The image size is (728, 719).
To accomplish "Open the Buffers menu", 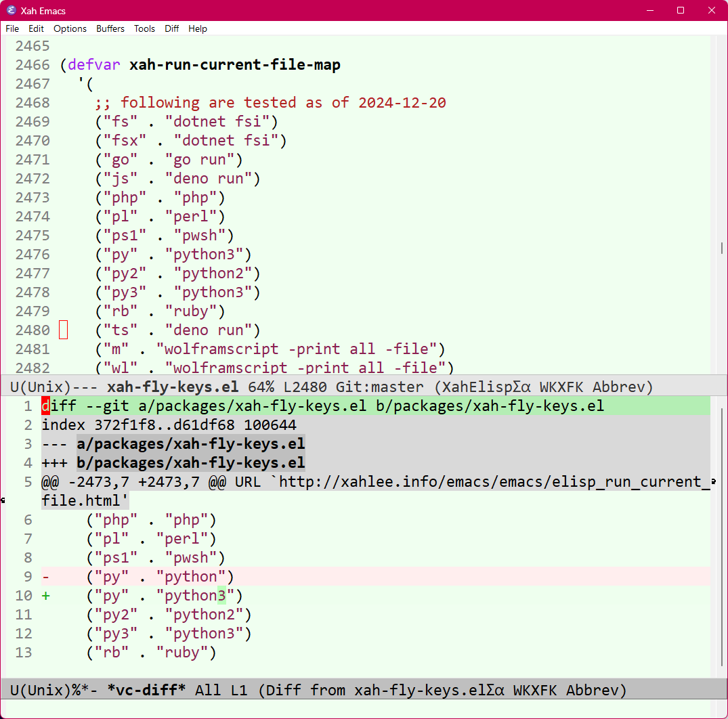I will pos(110,29).
